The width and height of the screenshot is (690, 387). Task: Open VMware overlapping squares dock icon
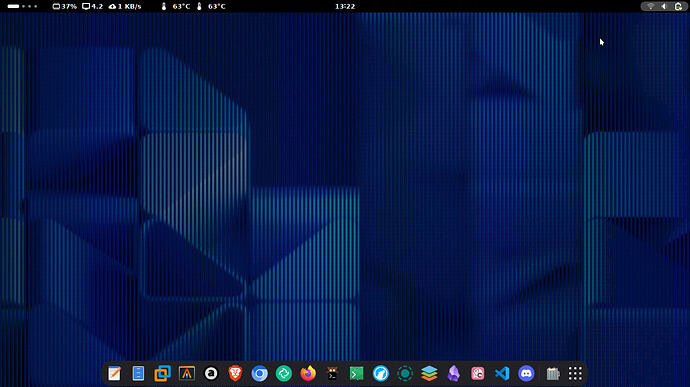point(162,373)
